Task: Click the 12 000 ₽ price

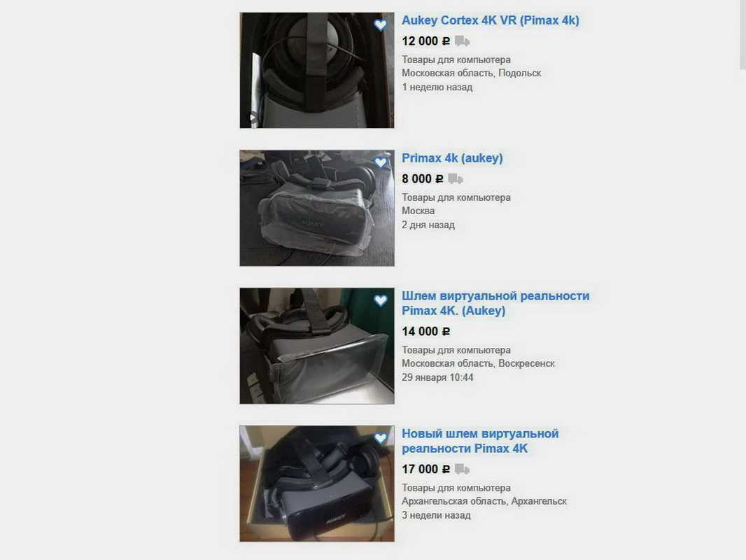Action: [x=425, y=41]
